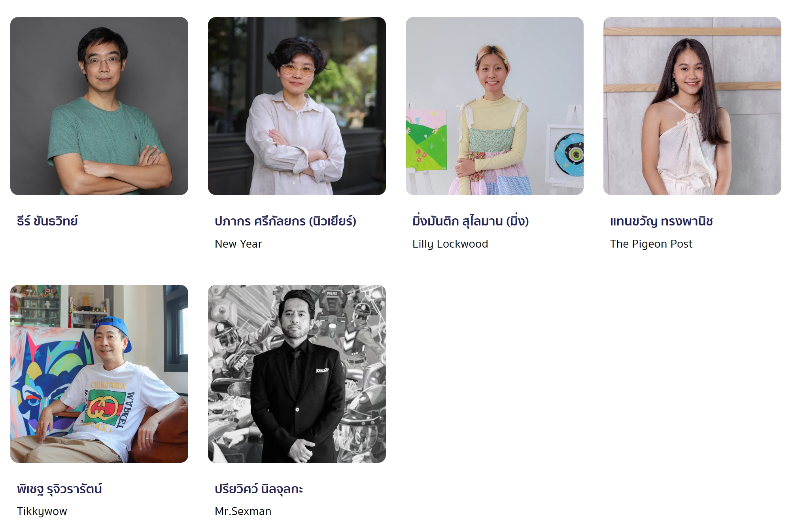794x532 pixels.
Task: Click the "Mr.Sexman" caption text
Action: point(243,511)
